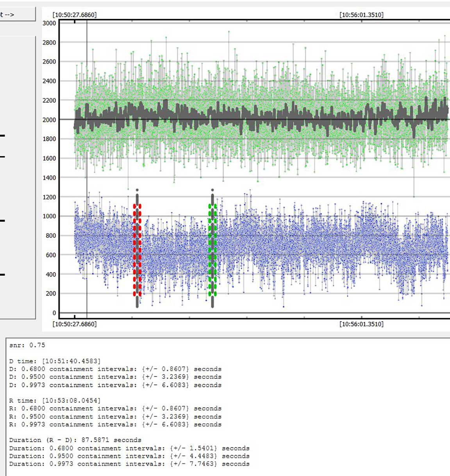Select the 'snr: 0.75' line in the report
This screenshot has height=476, width=450.
pos(27,345)
